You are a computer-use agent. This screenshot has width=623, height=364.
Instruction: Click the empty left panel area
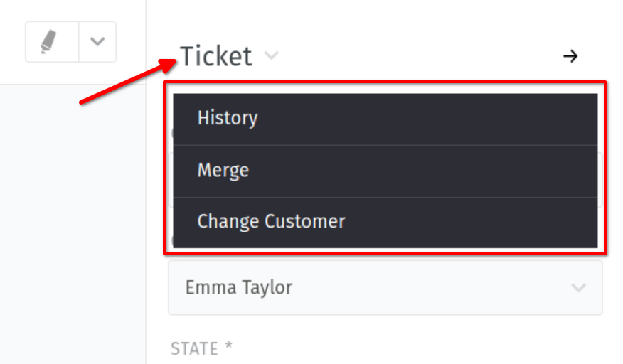(71, 227)
